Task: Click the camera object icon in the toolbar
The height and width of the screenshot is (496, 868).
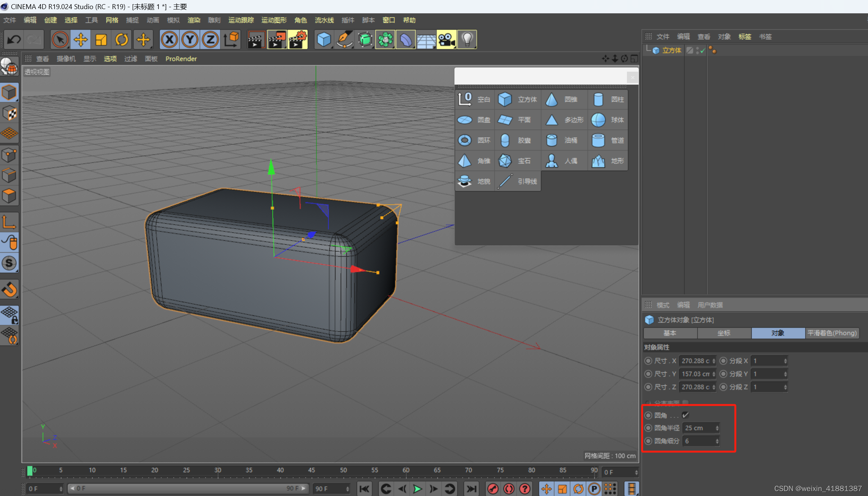Action: 446,40
